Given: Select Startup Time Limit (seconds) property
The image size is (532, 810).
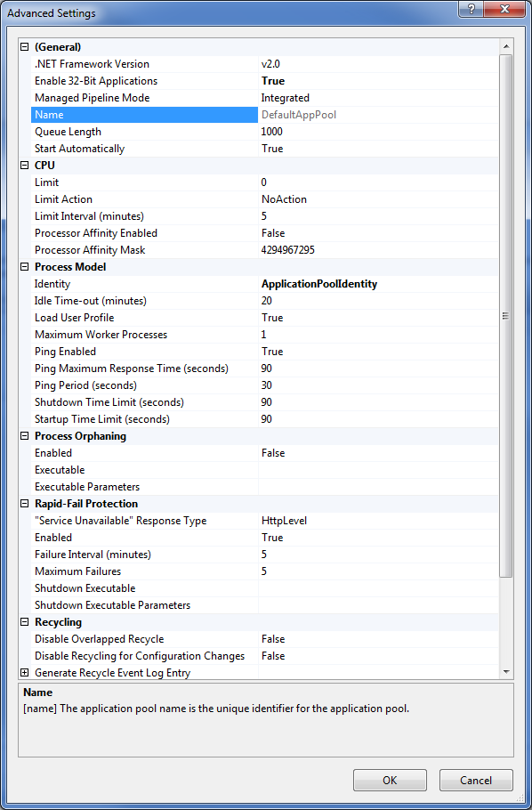Looking at the screenshot, I should pos(145,419).
